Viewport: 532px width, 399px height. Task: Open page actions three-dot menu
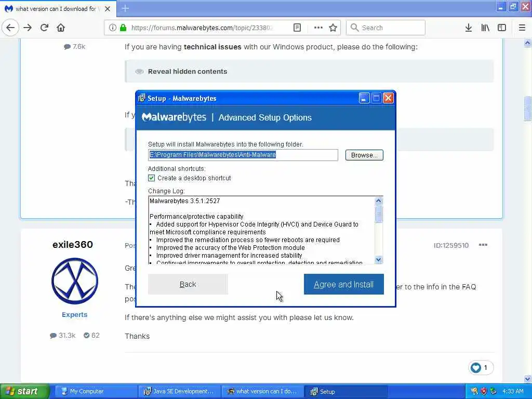[x=318, y=28]
